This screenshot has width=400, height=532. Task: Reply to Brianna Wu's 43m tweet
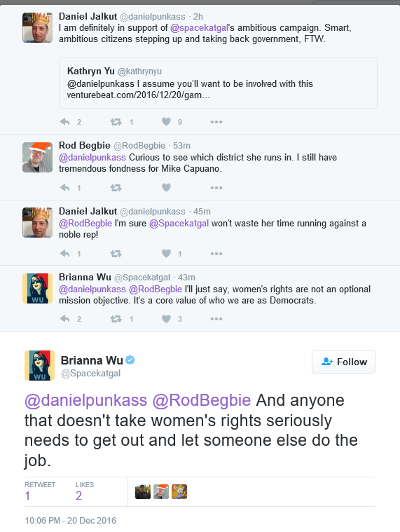(64, 319)
